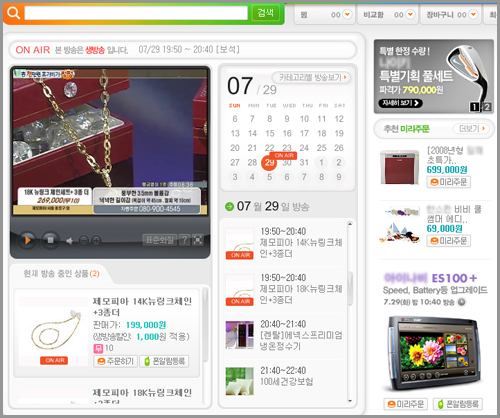Switch video to fullscreen via expand icon
The image size is (500, 418).
click(198, 240)
